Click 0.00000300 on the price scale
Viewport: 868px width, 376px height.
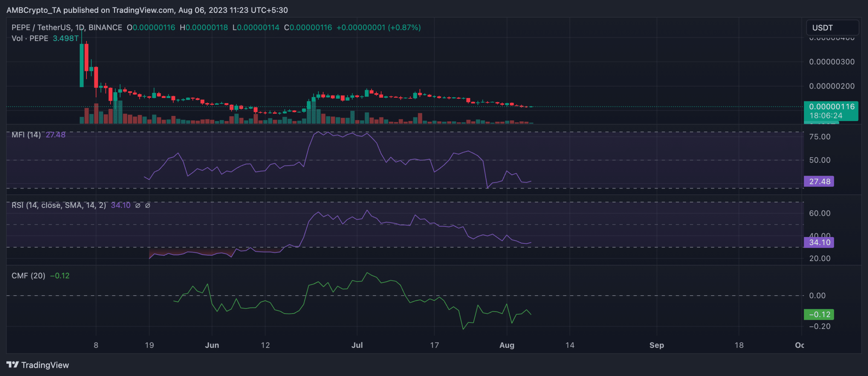coord(831,62)
